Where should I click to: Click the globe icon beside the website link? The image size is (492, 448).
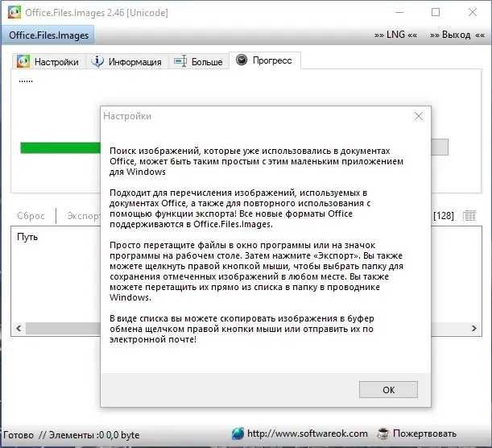tap(238, 433)
